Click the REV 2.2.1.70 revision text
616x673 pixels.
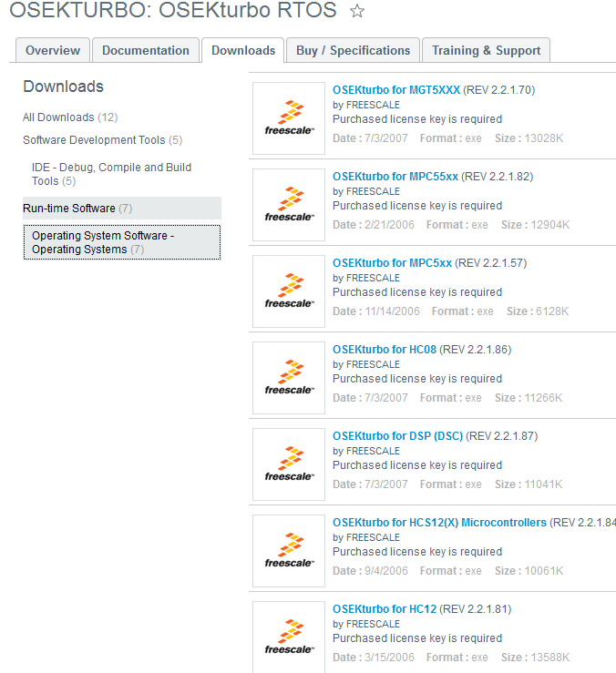[x=498, y=90]
